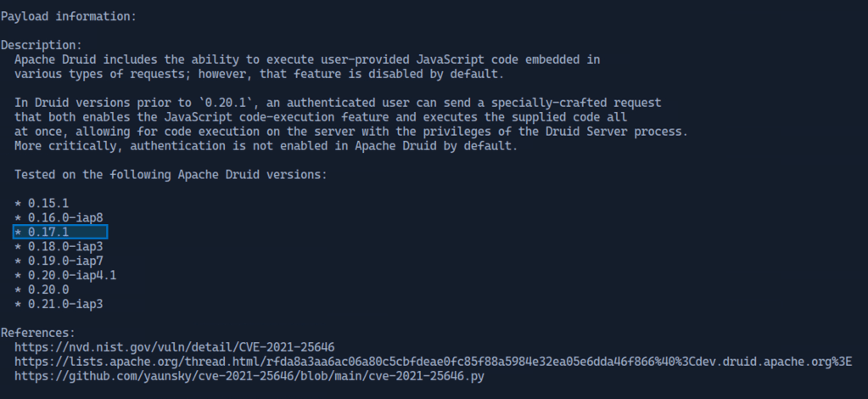
Task: Select version 0.18.0-iap3 in the list
Action: [x=63, y=246]
